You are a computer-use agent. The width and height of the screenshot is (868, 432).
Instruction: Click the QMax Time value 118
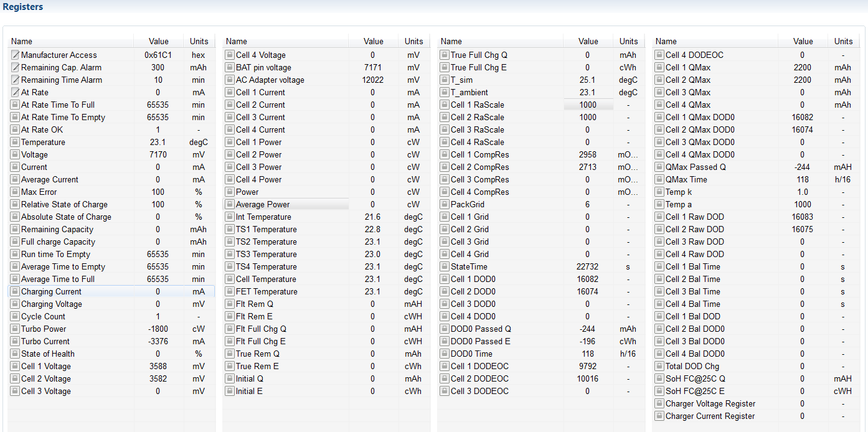(x=803, y=179)
